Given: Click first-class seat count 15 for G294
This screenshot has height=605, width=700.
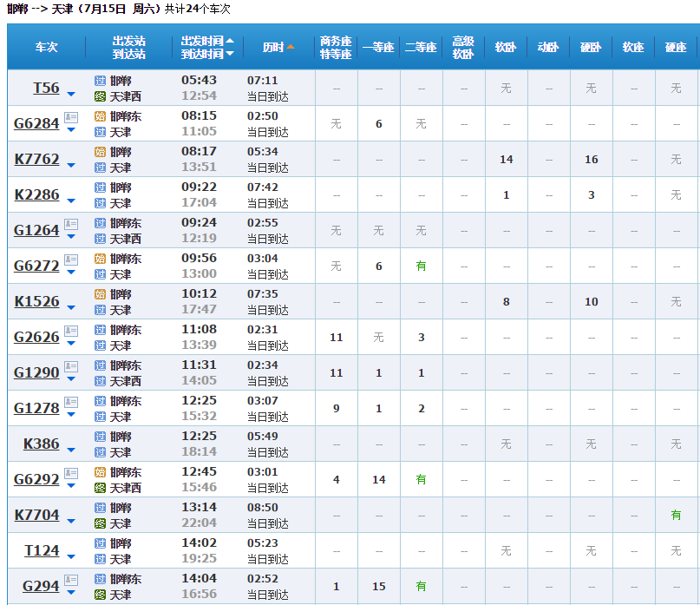Looking at the screenshot, I should (x=378, y=587).
